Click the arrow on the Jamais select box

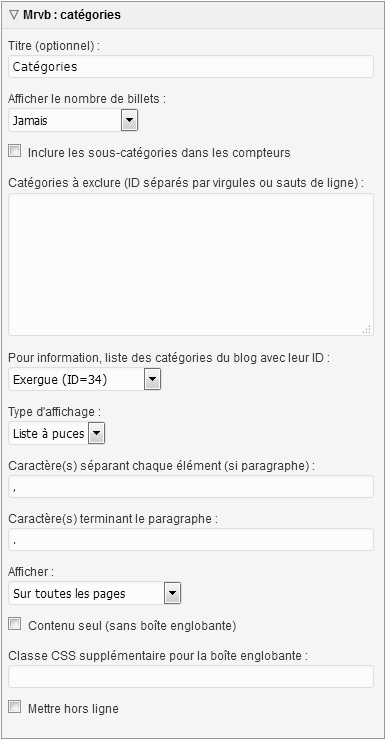pyautogui.click(x=129, y=120)
